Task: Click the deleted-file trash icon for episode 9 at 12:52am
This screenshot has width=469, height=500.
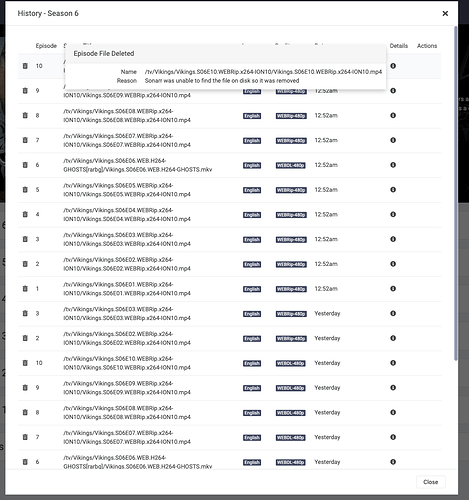Action: click(x=25, y=91)
